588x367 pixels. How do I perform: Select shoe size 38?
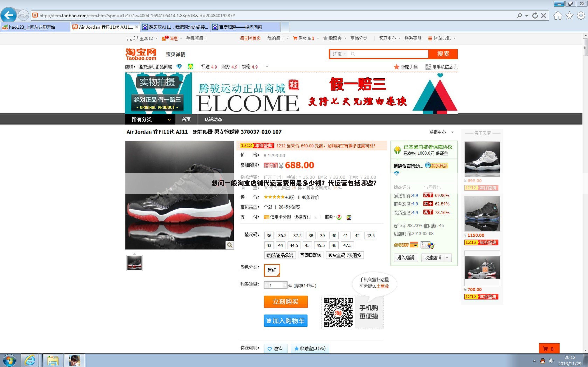click(x=311, y=235)
